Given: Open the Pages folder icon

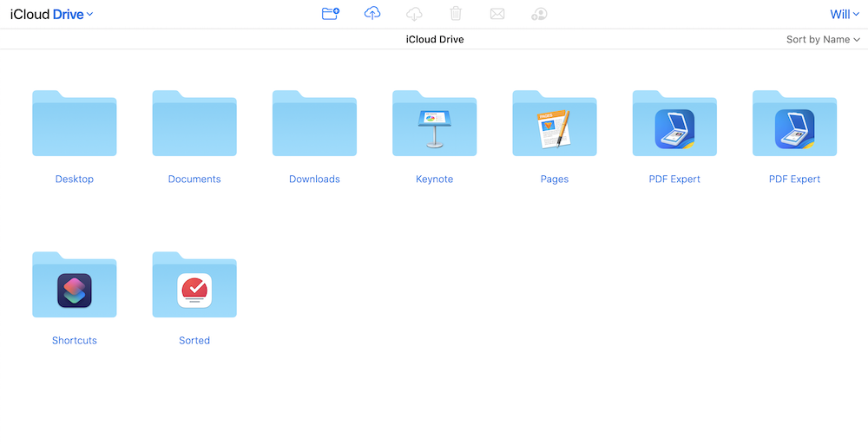Looking at the screenshot, I should pos(555,123).
